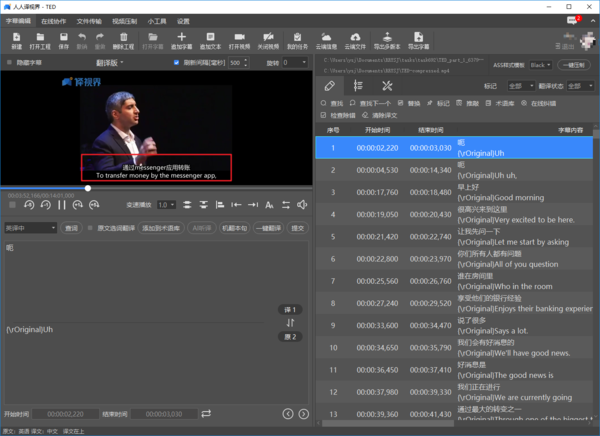Click the 云端文件 (Cloud files) icon

click(354, 38)
